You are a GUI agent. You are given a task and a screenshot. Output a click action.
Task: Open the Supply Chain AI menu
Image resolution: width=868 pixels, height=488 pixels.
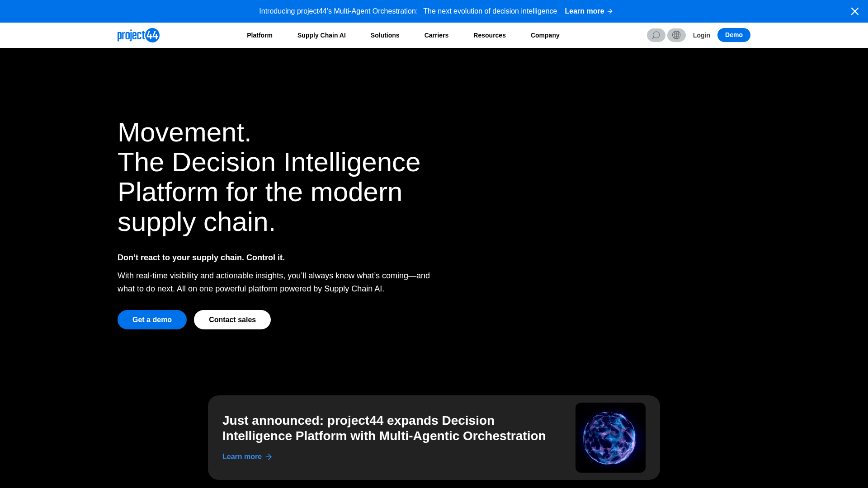321,35
